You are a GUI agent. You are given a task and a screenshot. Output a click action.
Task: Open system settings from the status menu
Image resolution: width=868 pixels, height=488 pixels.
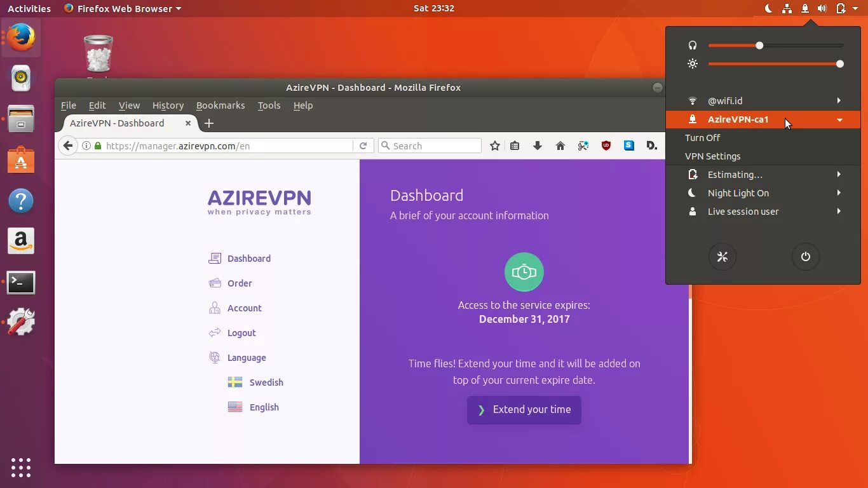(x=722, y=257)
